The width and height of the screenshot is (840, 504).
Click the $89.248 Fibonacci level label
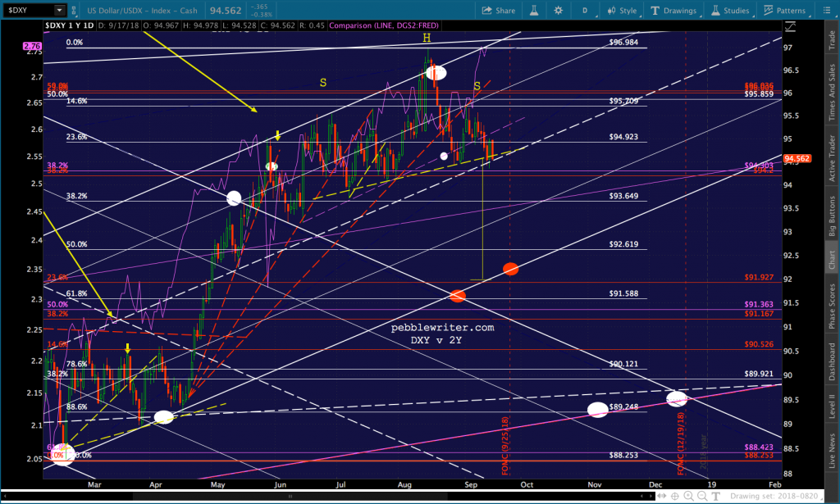click(x=623, y=406)
